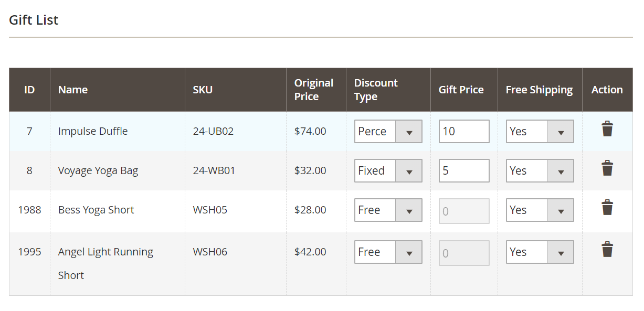Click the Gift Price field showing 10
The image size is (644, 311).
[464, 131]
